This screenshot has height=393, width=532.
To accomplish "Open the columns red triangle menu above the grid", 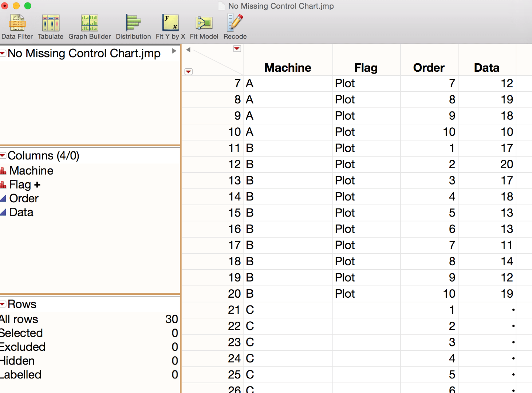I will point(237,49).
